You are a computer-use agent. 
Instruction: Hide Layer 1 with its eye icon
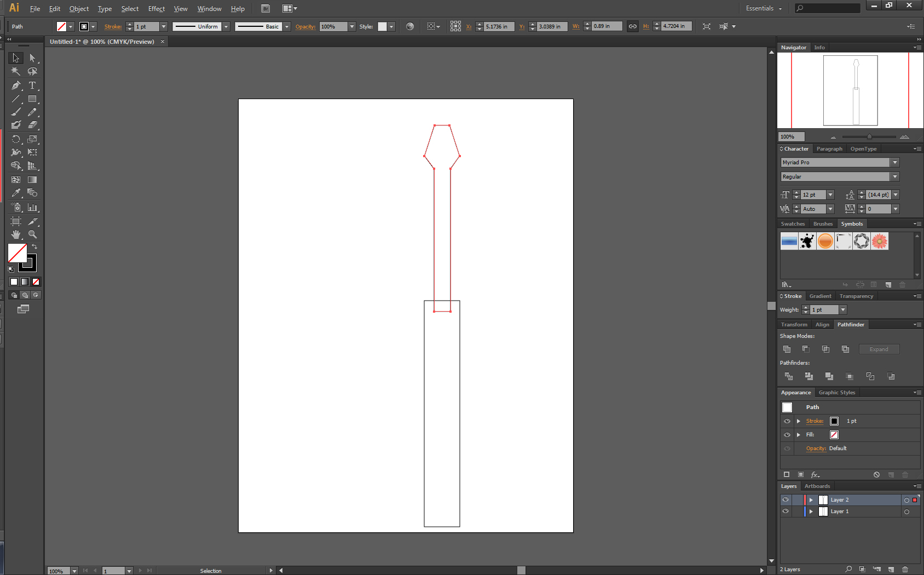point(786,511)
